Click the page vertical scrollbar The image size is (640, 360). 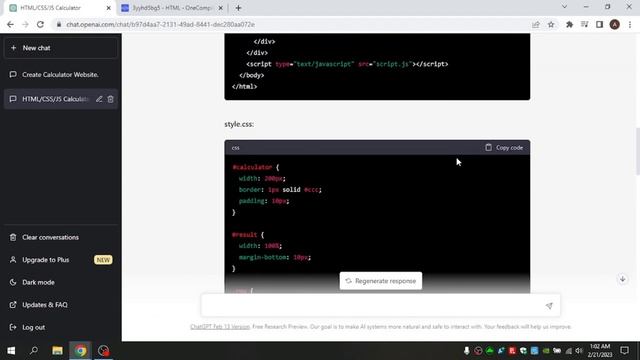pyautogui.click(x=638, y=151)
